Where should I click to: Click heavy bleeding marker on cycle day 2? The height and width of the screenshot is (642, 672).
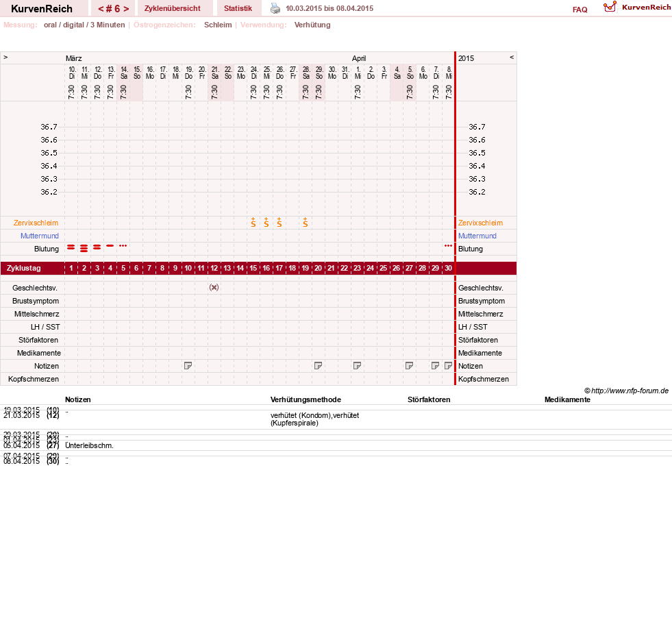[x=84, y=248]
